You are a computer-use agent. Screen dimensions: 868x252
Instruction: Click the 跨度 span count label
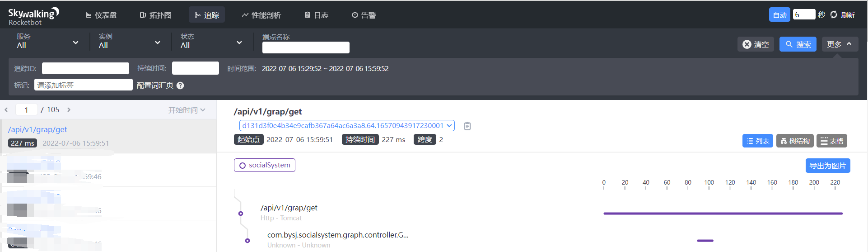[x=425, y=139]
